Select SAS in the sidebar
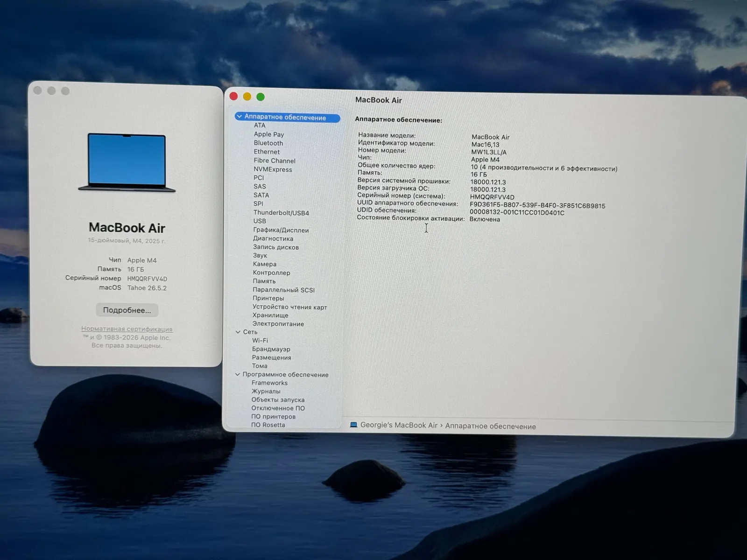This screenshot has width=747, height=560. (x=260, y=186)
